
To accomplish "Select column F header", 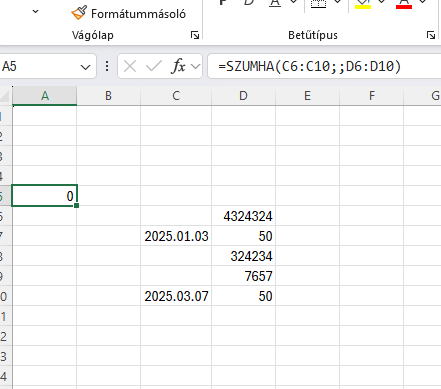I will coord(371,96).
